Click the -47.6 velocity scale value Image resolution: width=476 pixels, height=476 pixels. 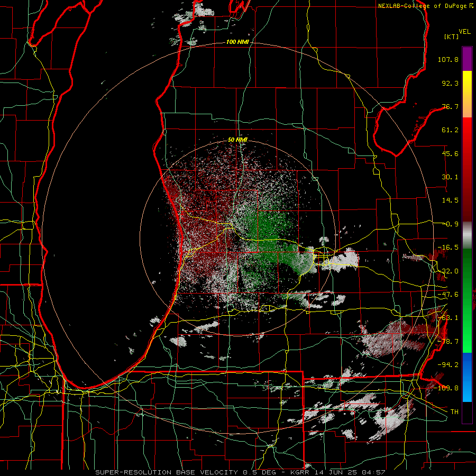(x=448, y=295)
